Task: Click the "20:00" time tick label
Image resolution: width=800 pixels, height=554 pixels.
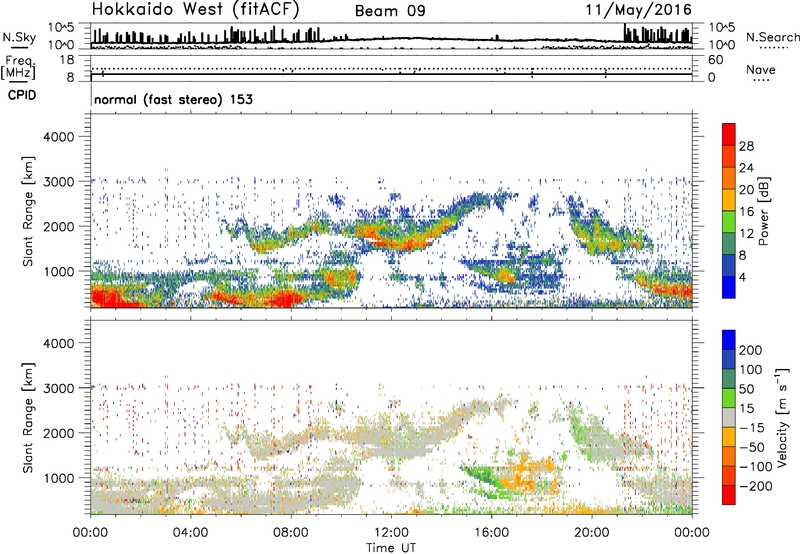Action: 592,533
